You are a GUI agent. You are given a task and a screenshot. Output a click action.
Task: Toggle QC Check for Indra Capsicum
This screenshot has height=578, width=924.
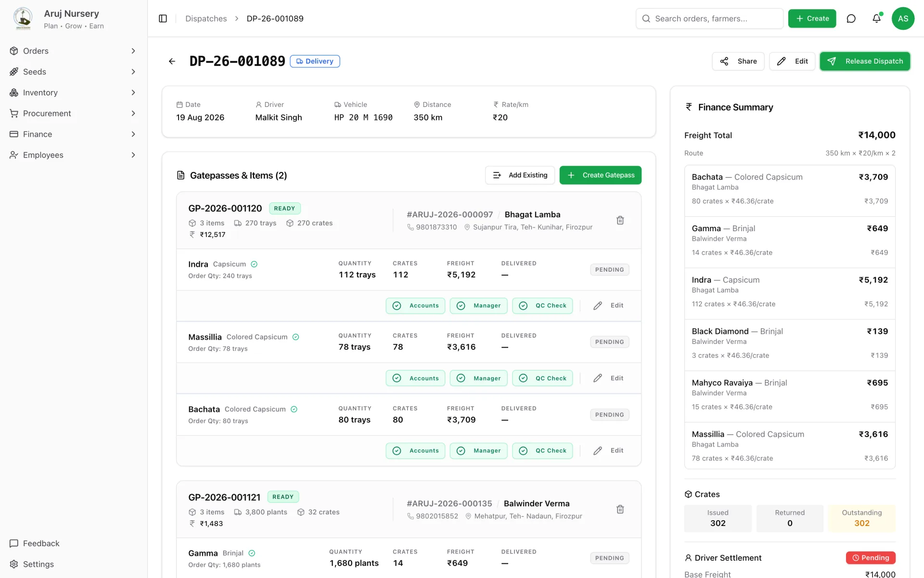pos(542,305)
